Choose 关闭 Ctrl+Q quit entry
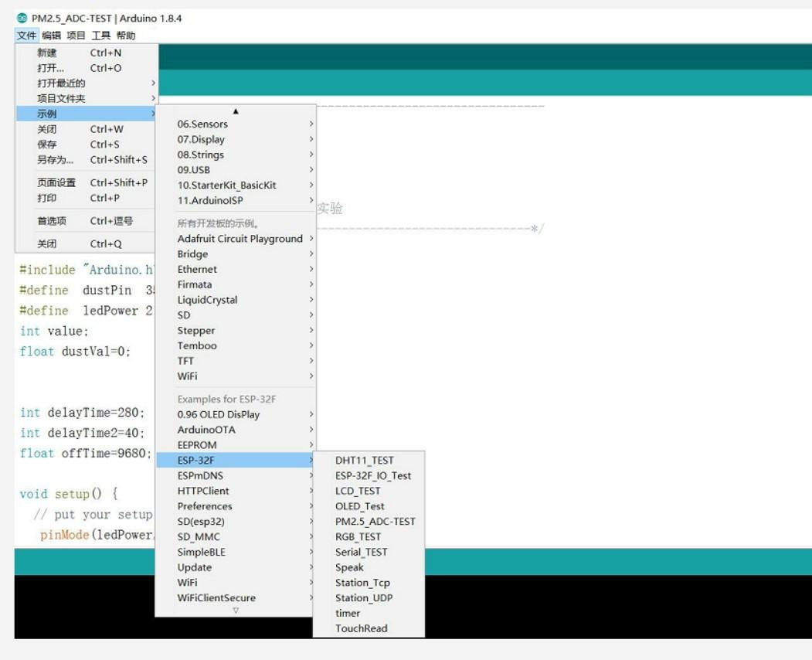 pyautogui.click(x=86, y=243)
